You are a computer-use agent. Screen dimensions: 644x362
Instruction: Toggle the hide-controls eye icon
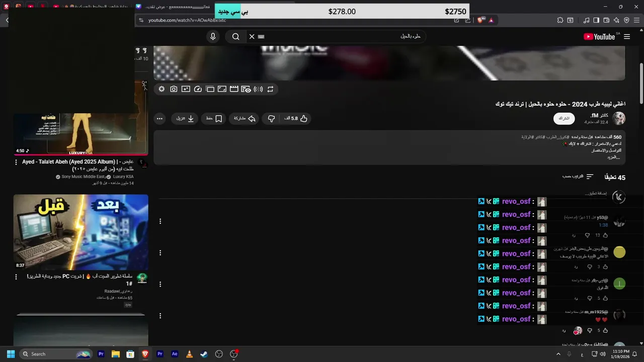(246, 89)
